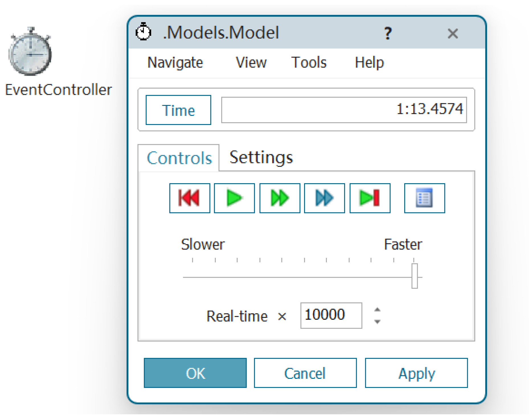The width and height of the screenshot is (529, 420).
Task: Click the Step button with red bar
Action: [370, 198]
